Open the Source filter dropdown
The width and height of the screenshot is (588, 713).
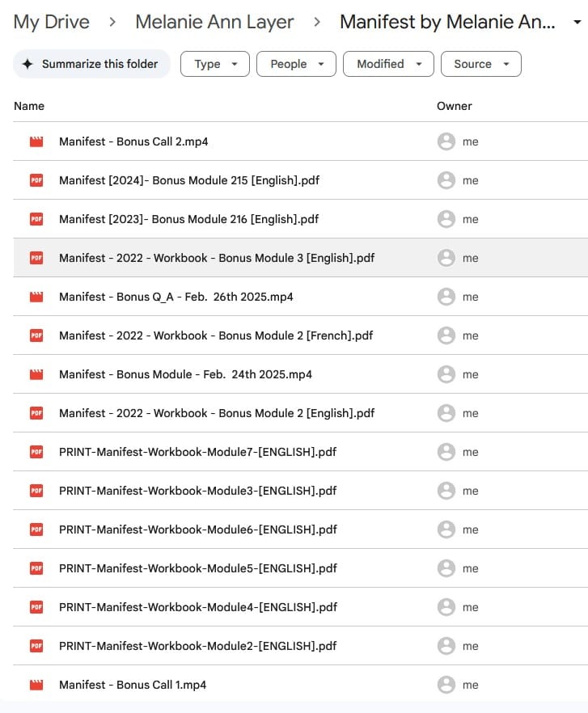tap(480, 64)
